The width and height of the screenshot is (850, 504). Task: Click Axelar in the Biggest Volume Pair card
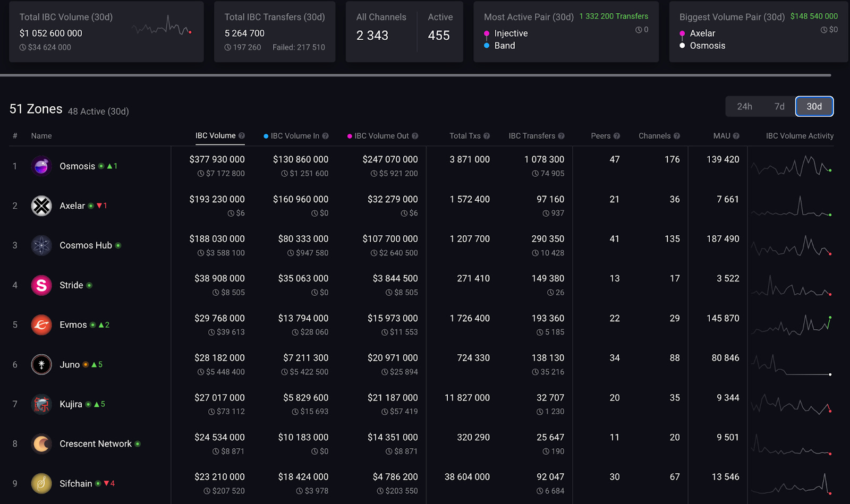coord(702,33)
